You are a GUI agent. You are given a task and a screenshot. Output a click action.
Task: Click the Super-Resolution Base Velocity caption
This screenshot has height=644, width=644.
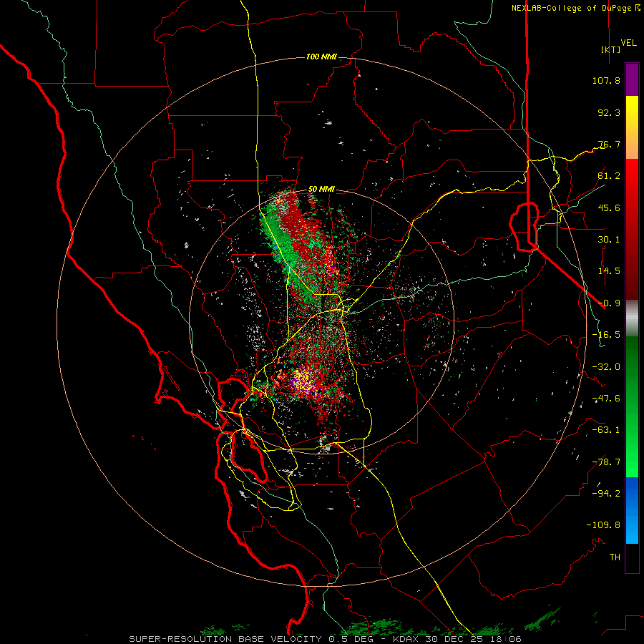tap(326, 639)
